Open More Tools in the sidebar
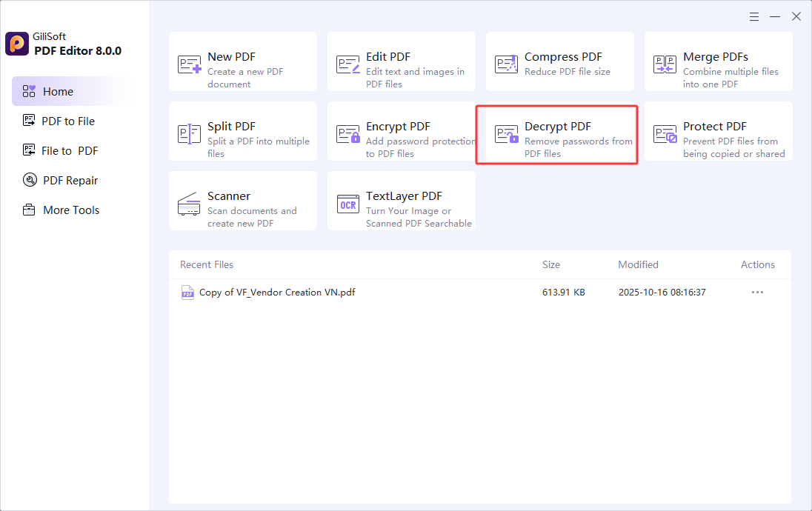The image size is (812, 511). tap(70, 210)
